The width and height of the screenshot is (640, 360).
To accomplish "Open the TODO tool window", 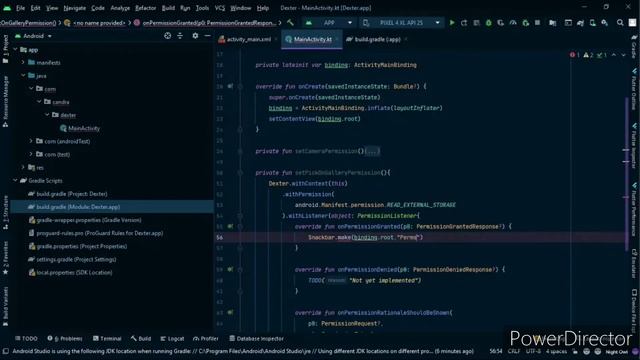I will tap(26, 338).
